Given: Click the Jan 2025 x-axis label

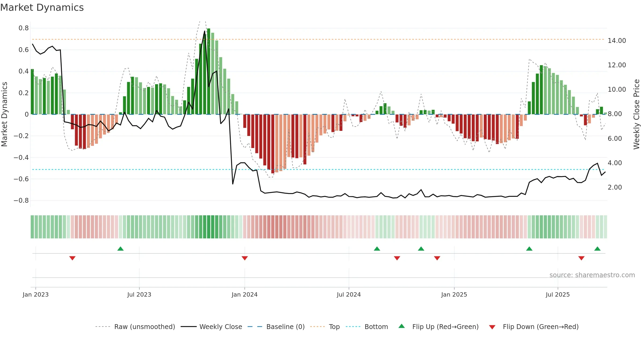Looking at the screenshot, I should pos(454,294).
